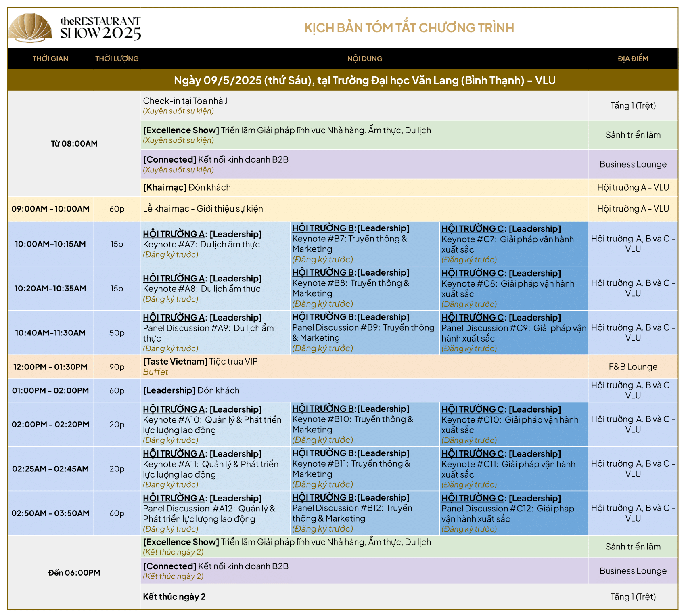
Task: Click the Đến 06:00PM time cell
Action: click(x=74, y=572)
